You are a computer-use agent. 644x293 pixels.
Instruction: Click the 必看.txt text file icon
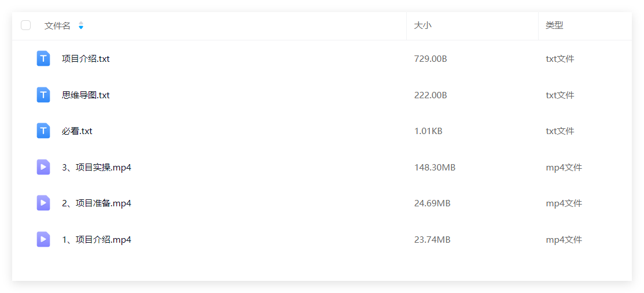pos(43,131)
